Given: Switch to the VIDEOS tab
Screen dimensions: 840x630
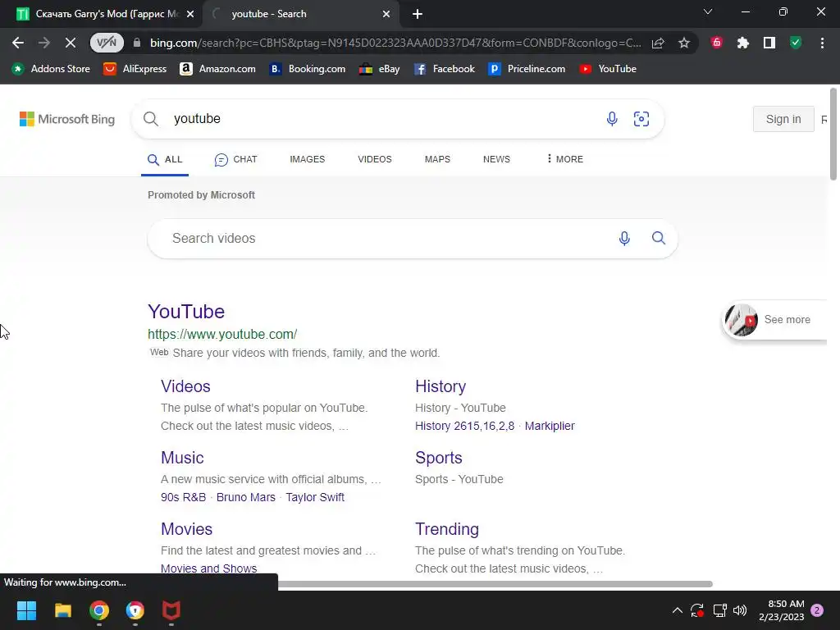Looking at the screenshot, I should (374, 160).
